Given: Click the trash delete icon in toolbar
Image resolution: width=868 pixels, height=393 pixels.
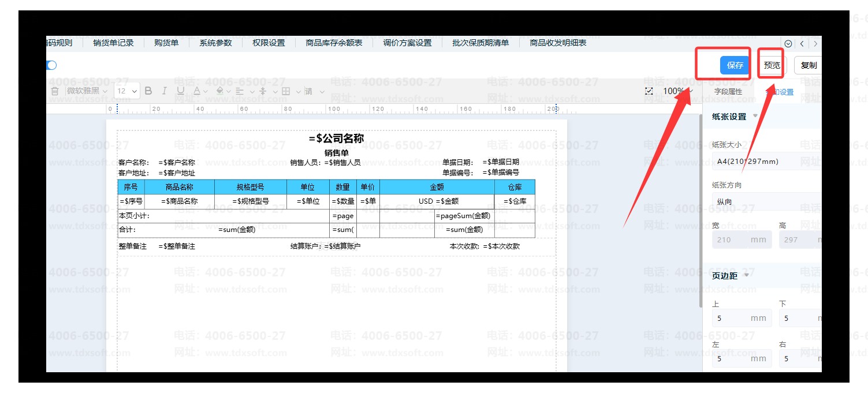Looking at the screenshot, I should (x=55, y=91).
